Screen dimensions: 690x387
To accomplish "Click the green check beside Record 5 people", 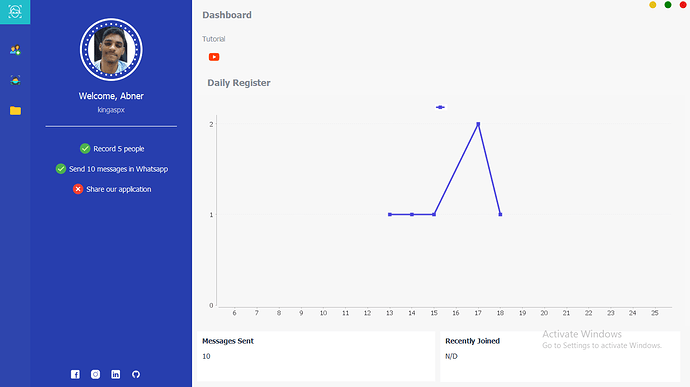I will 85,149.
